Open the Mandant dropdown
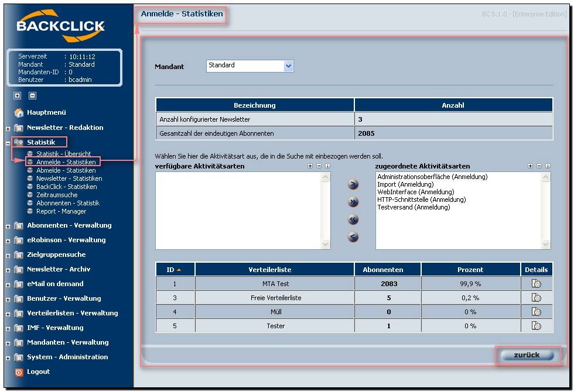The image size is (574, 392). pos(288,66)
